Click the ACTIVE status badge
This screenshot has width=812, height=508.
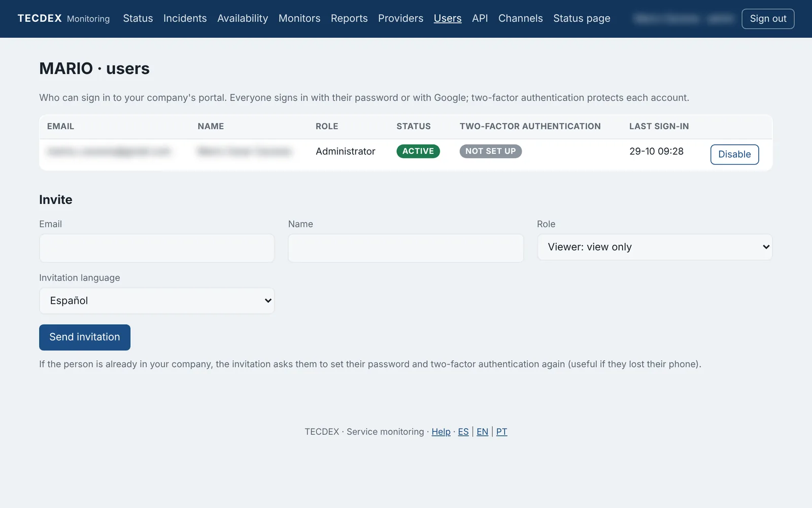click(418, 151)
